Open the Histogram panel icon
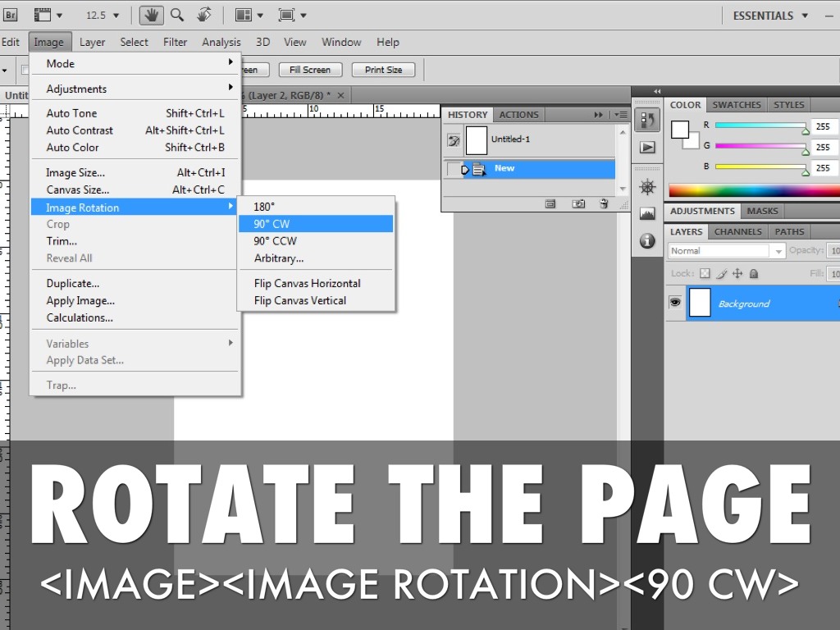Viewport: 840px width, 630px height. pos(647,214)
